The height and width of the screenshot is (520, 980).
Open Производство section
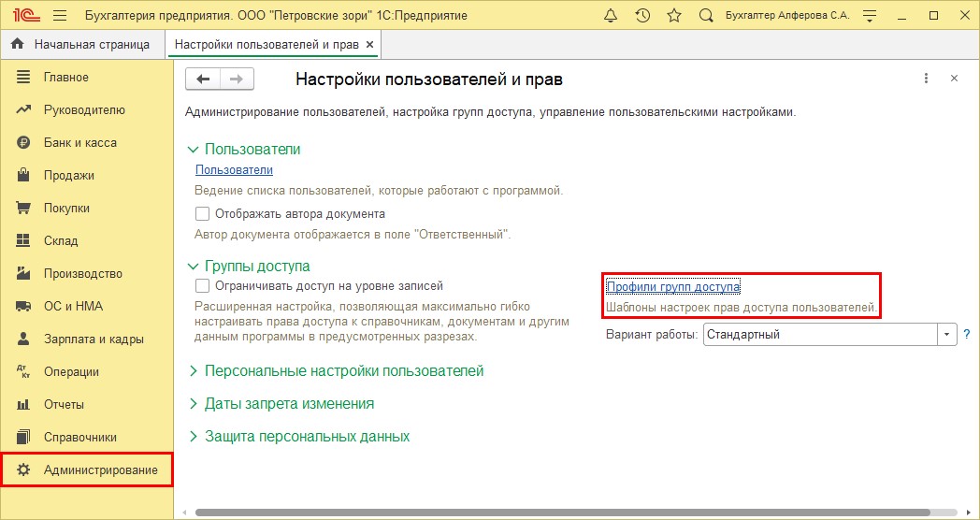(x=87, y=273)
